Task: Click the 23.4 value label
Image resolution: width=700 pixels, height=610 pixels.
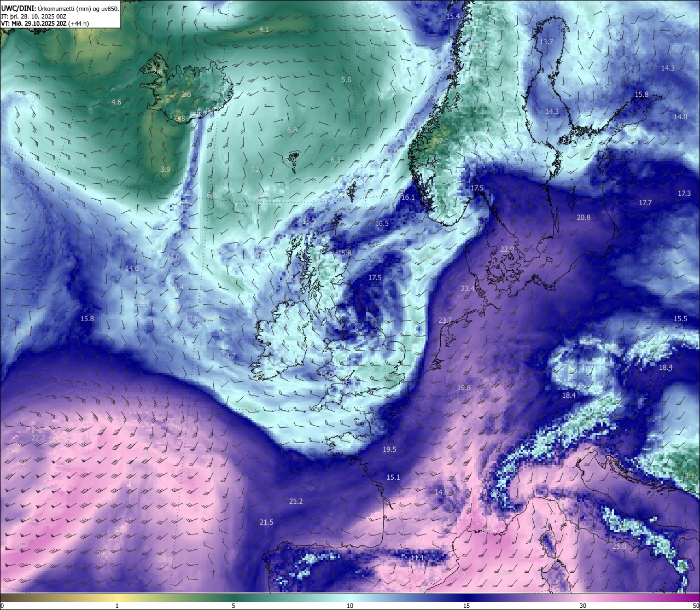Action: [x=468, y=289]
